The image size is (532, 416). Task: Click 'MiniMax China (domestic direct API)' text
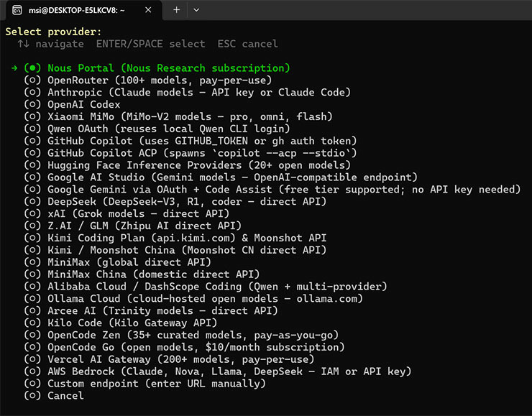154,274
